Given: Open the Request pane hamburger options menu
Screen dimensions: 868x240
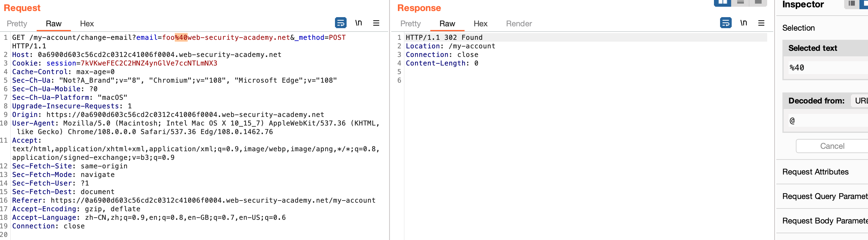Looking at the screenshot, I should click(376, 23).
